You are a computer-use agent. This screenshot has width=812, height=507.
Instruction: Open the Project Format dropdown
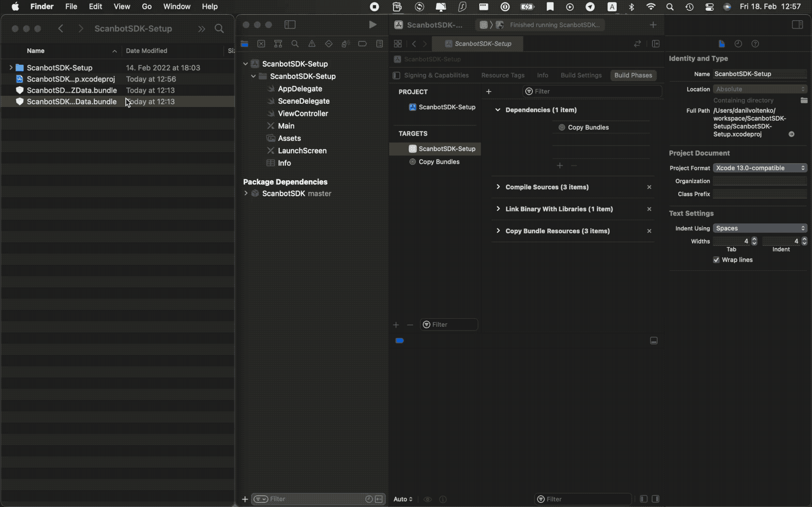[759, 168]
